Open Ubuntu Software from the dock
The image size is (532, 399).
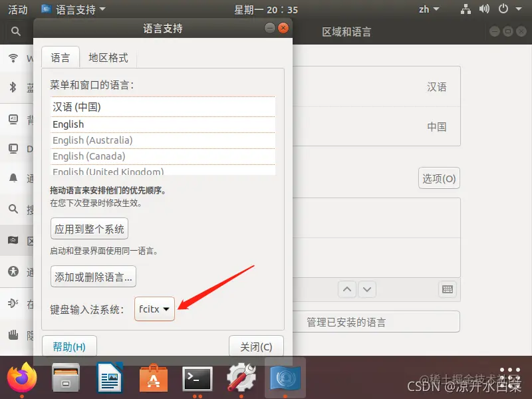(154, 377)
